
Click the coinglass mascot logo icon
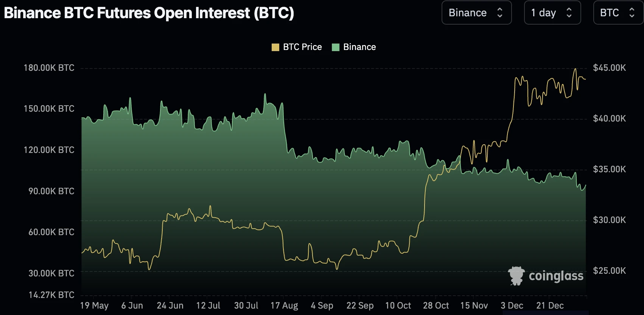tap(516, 276)
